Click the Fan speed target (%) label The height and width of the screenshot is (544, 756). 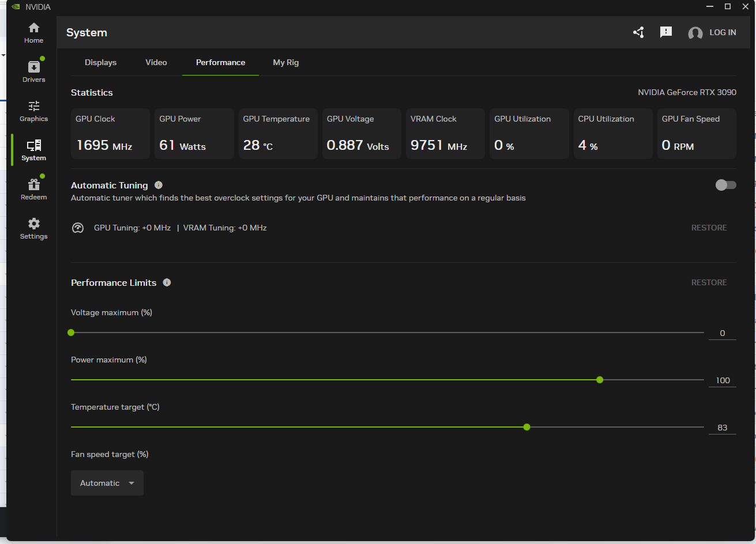[x=110, y=454]
